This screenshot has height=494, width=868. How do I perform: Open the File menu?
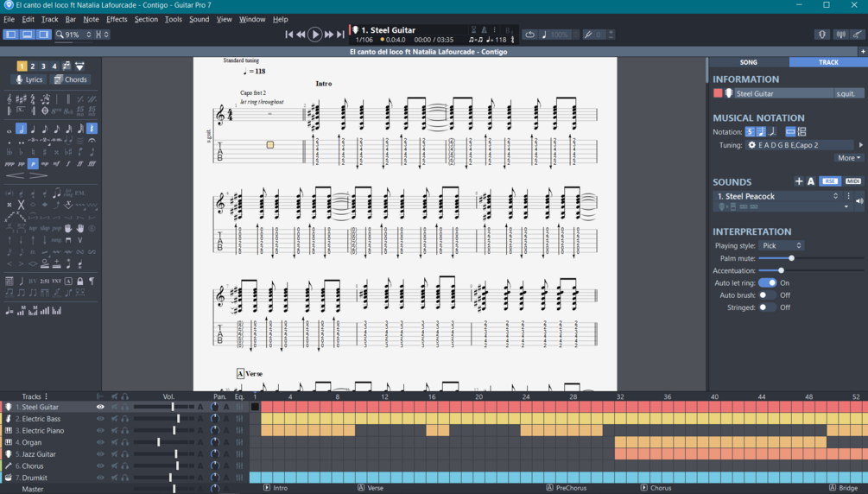9,19
